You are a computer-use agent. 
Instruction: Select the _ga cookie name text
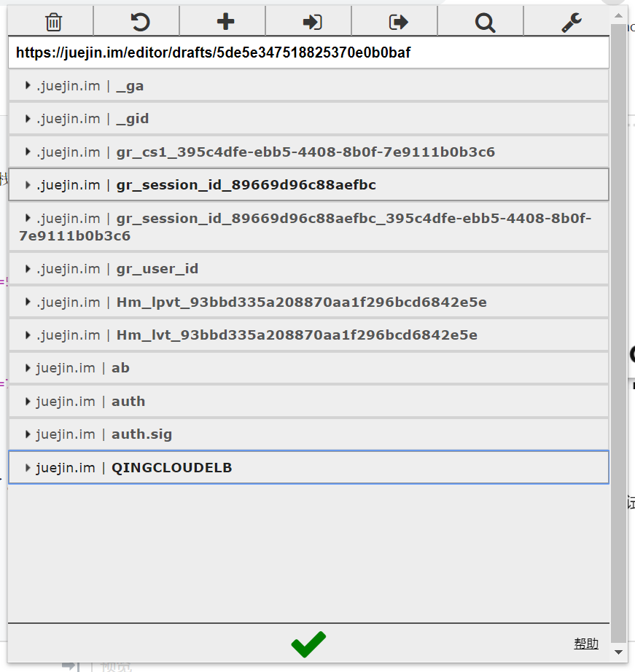click(x=130, y=86)
